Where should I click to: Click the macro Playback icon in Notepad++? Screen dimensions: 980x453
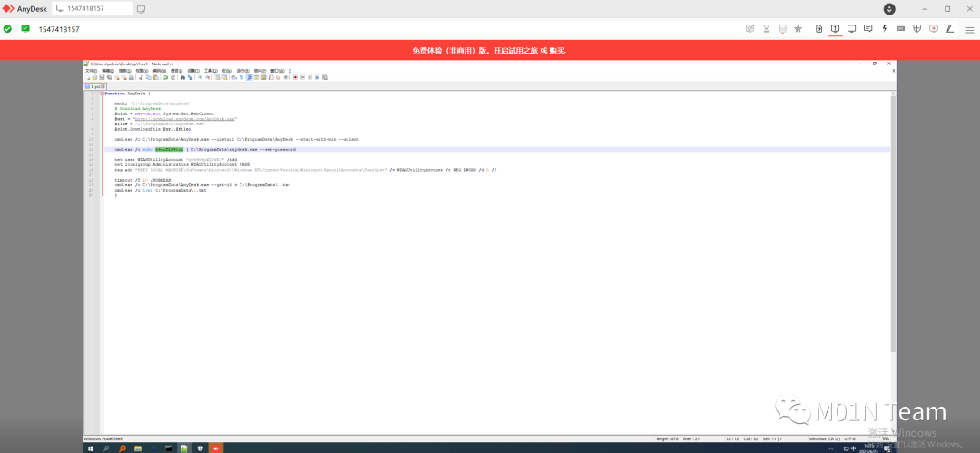click(x=310, y=77)
